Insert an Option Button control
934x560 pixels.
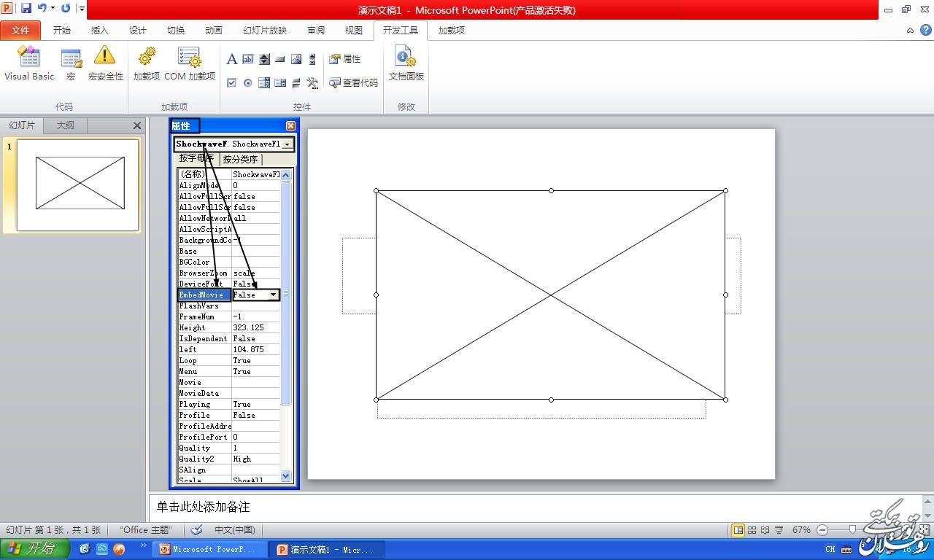(248, 83)
